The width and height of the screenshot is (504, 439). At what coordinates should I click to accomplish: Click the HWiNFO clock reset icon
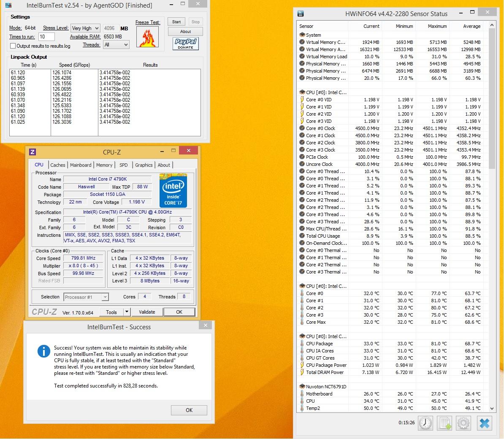tap(425, 423)
